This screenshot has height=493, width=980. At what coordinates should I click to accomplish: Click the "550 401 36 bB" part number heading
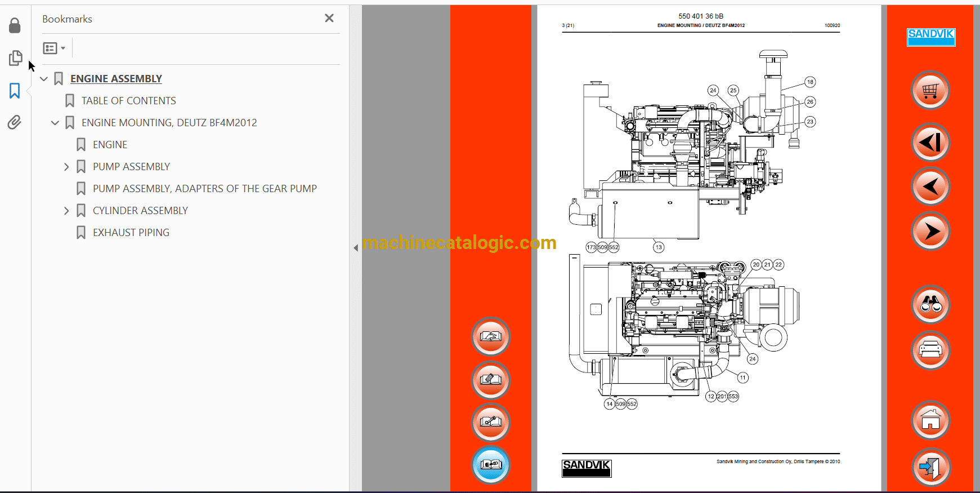tap(701, 16)
